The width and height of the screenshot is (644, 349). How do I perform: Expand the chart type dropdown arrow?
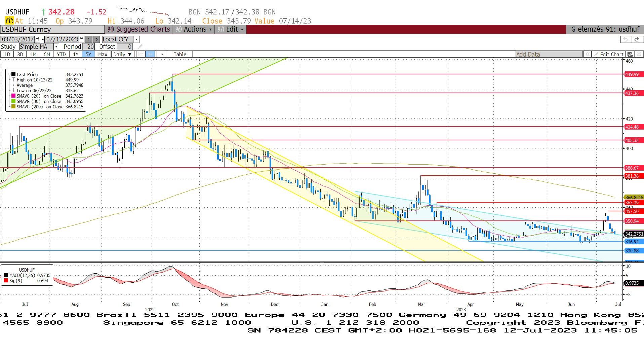click(162, 54)
